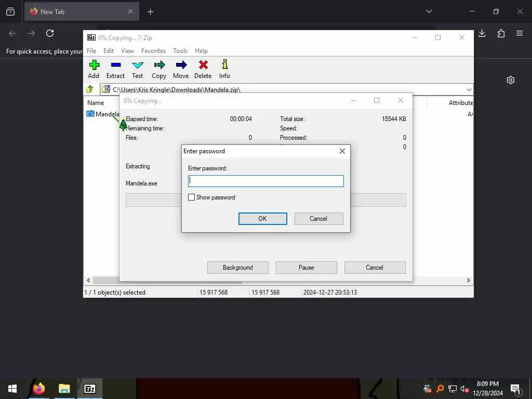Open Firefox from the taskbar

pyautogui.click(x=38, y=388)
